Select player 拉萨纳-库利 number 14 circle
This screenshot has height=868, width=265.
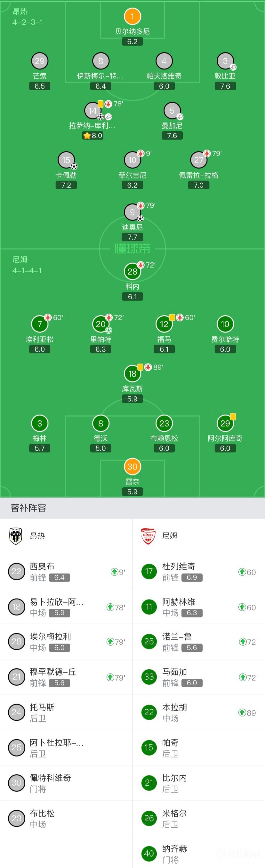[92, 111]
